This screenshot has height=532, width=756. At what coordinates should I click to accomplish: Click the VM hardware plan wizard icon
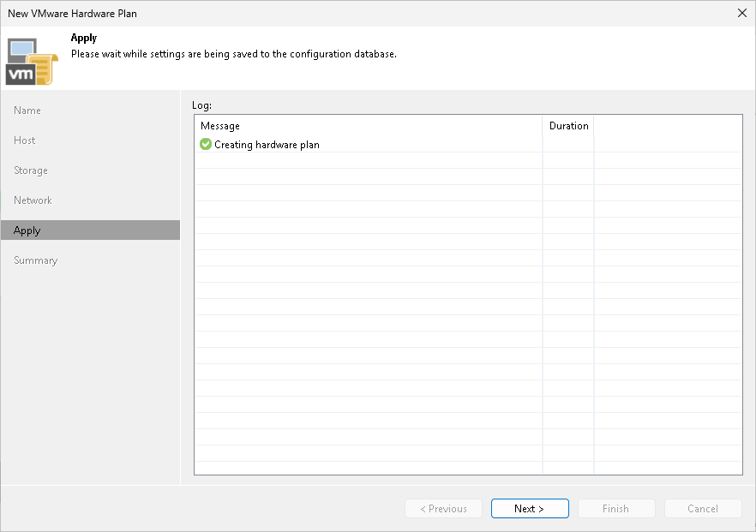[x=31, y=60]
